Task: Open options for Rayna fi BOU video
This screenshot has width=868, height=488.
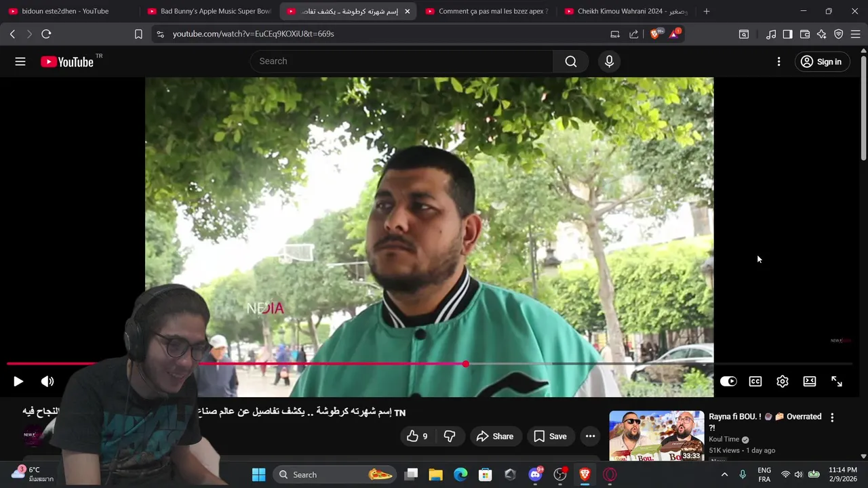Action: click(x=832, y=418)
